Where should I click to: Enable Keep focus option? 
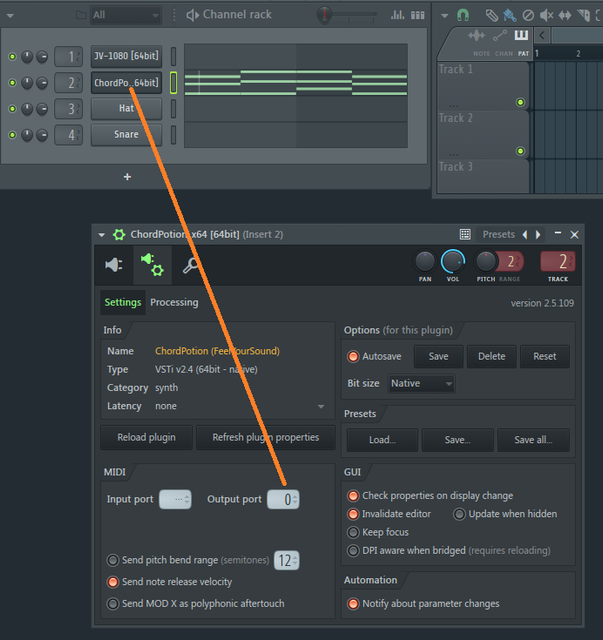pos(353,532)
